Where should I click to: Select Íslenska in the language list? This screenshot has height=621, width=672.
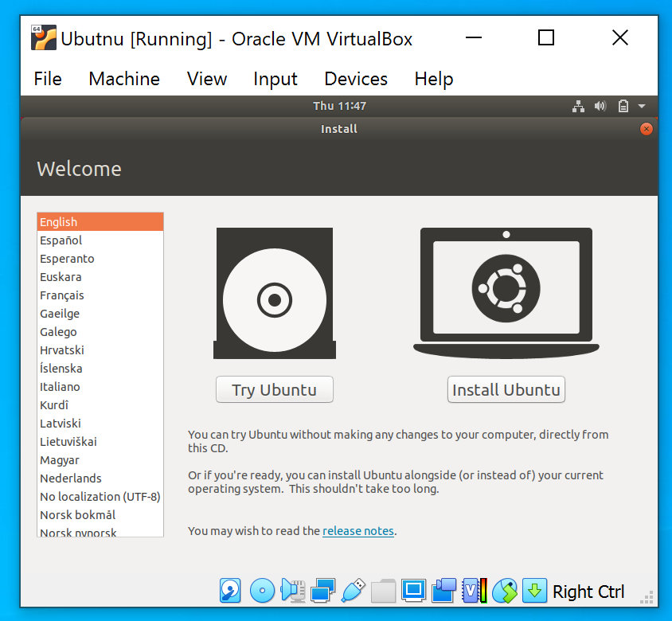[100, 369]
